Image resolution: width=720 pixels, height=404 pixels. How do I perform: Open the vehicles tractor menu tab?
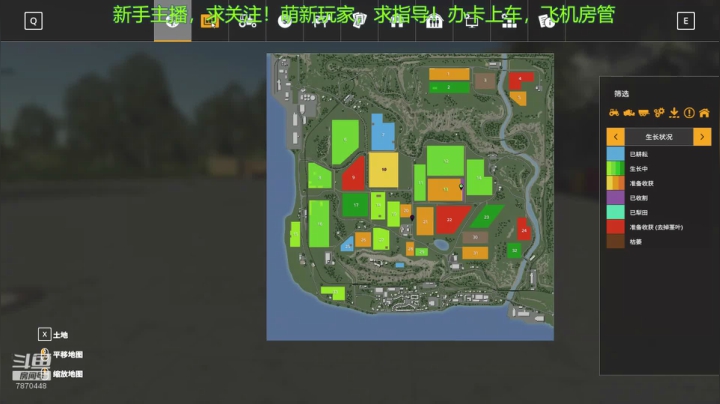tap(248, 21)
